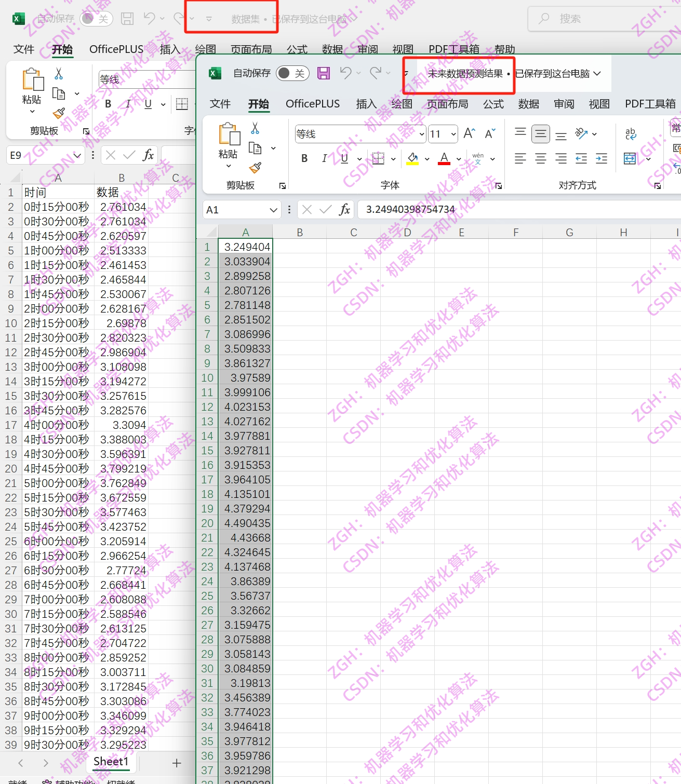This screenshot has height=784, width=681.
Task: Toggle AutoSave switch in back 数据集 window
Action: pyautogui.click(x=96, y=19)
